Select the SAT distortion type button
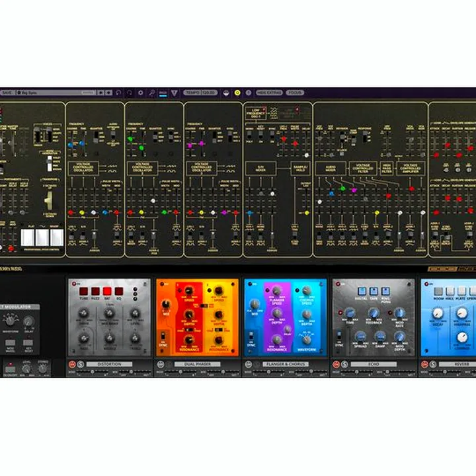The width and height of the screenshot is (476, 476). click(107, 292)
